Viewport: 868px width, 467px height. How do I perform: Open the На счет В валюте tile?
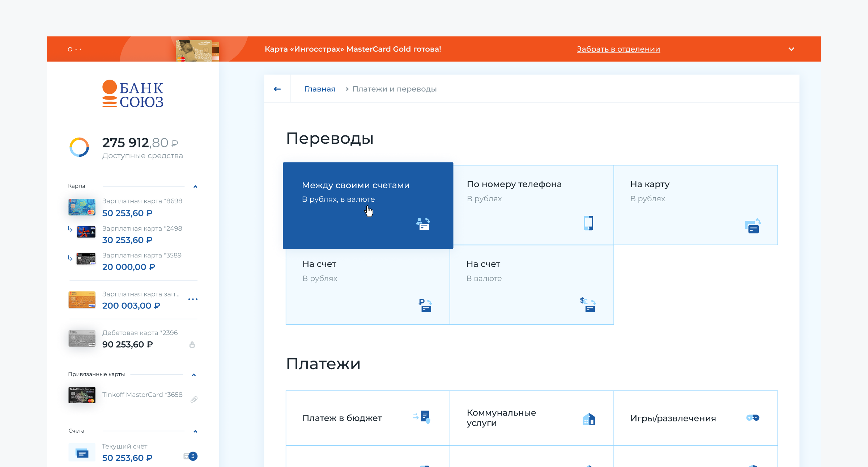click(532, 285)
